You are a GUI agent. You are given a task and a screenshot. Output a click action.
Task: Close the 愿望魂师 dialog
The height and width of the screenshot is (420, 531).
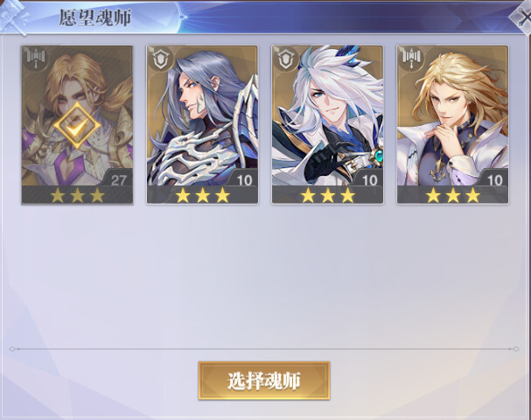(523, 17)
